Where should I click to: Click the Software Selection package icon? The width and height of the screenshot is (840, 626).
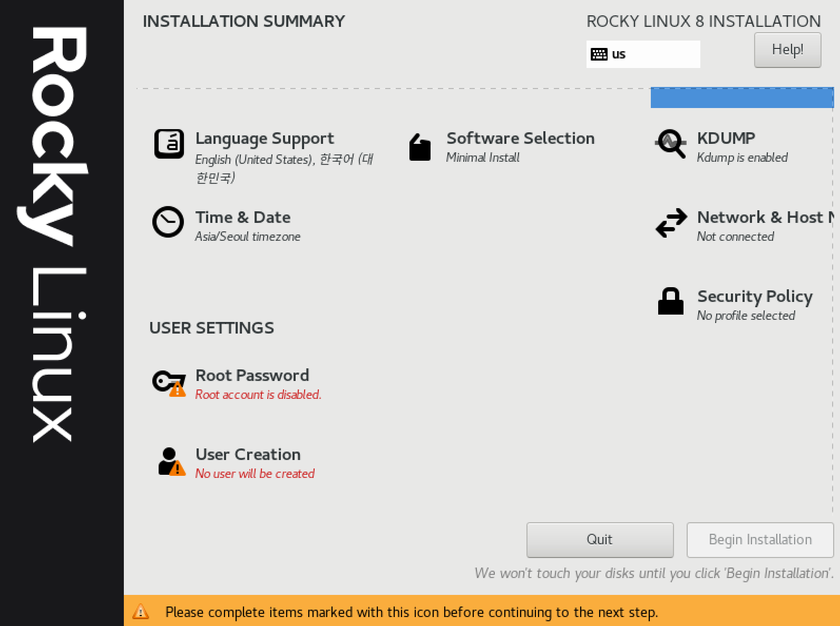420,147
